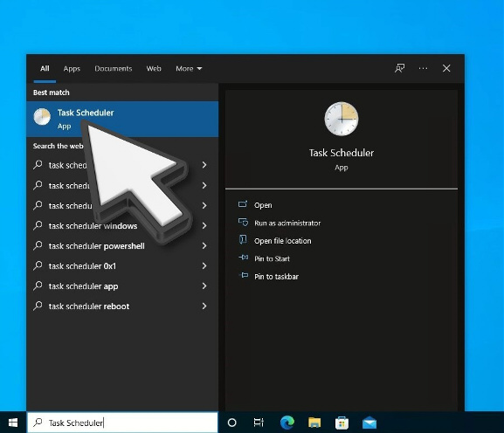Open the three-dots options menu

point(423,68)
